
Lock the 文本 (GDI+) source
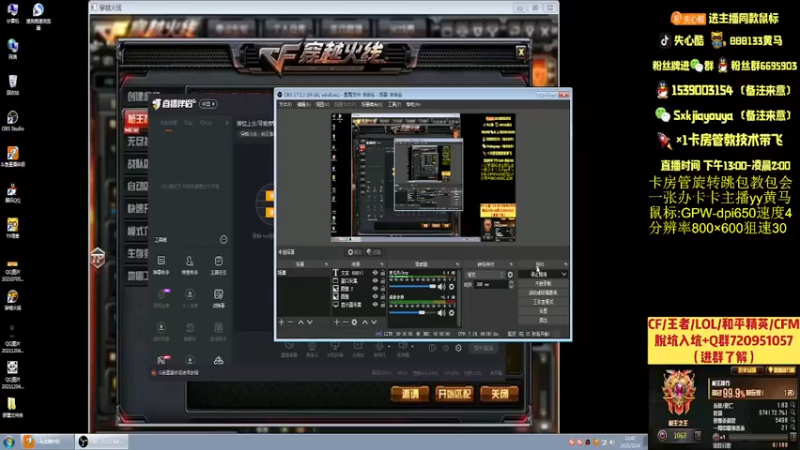pyautogui.click(x=383, y=273)
